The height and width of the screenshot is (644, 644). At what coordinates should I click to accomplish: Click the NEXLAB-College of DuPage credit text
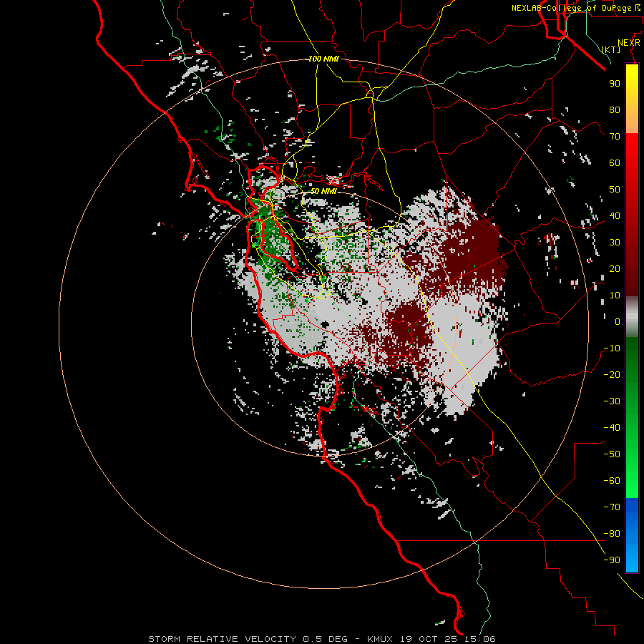[571, 8]
